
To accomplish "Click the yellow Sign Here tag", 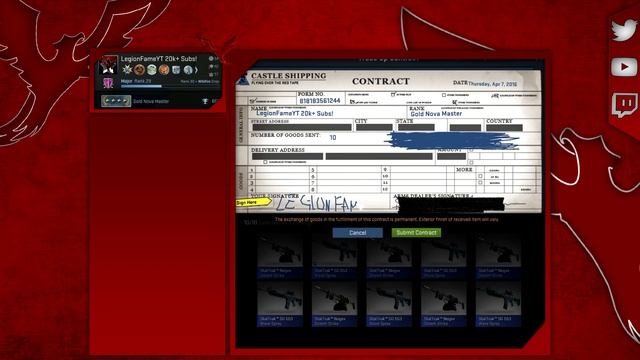I will coord(253,202).
